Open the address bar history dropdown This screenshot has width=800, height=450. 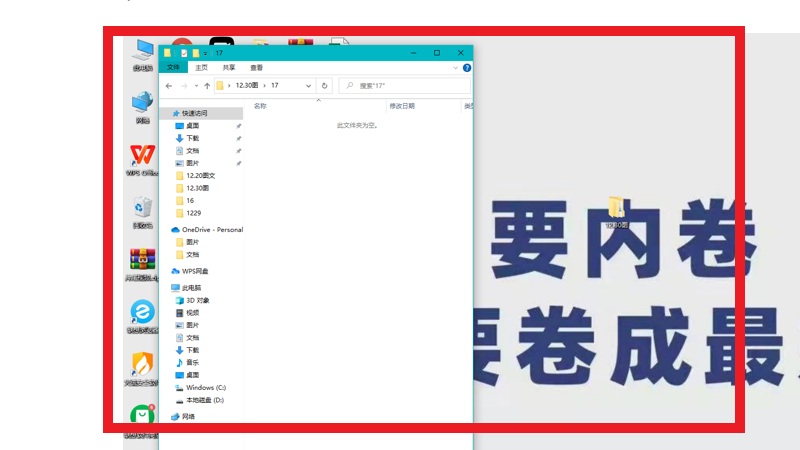[310, 86]
